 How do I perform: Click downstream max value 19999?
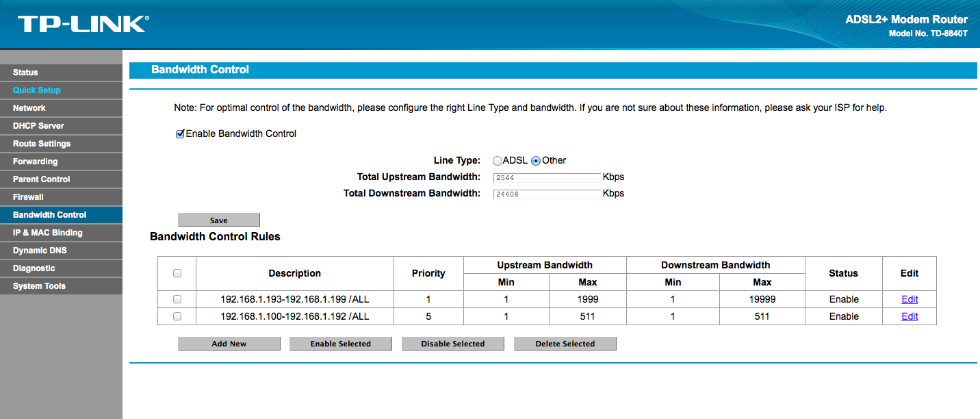[762, 299]
